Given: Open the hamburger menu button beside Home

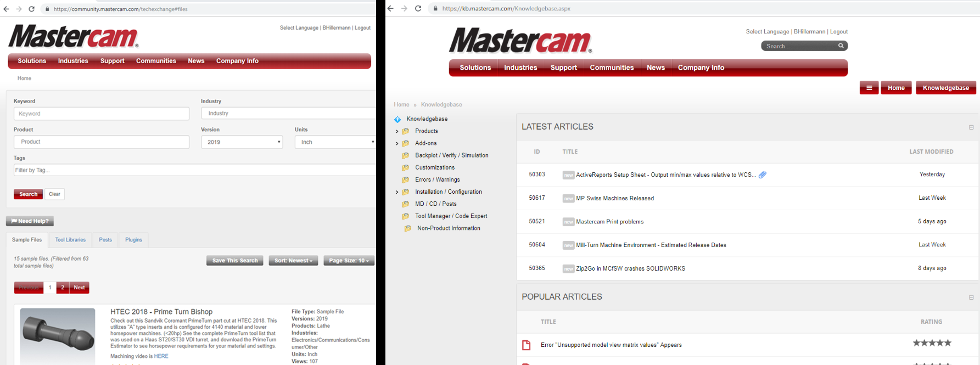Looking at the screenshot, I should click(x=869, y=88).
